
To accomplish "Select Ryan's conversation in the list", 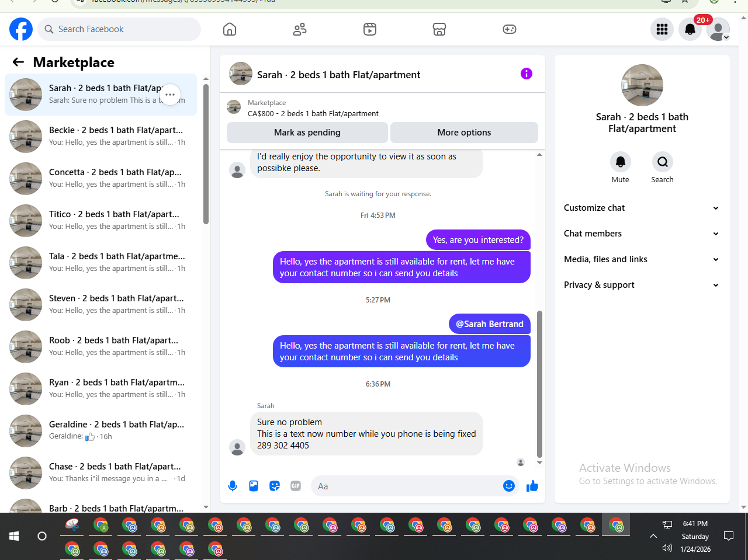I will point(101,389).
